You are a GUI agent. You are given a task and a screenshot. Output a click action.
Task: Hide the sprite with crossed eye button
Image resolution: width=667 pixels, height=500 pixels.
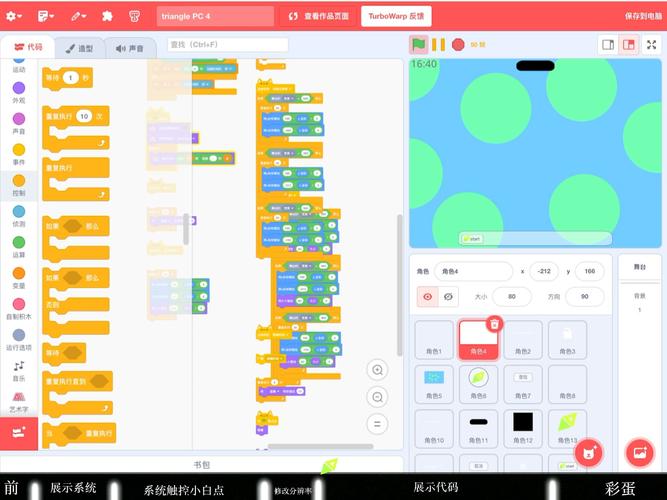tap(448, 297)
